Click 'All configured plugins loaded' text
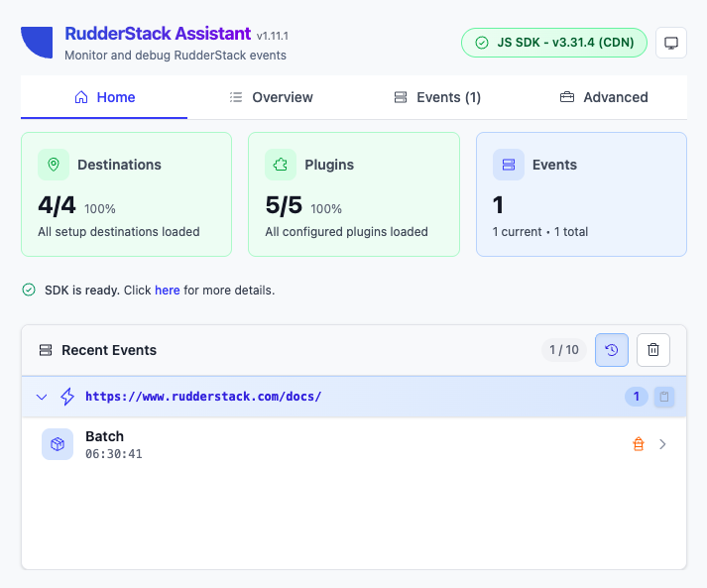 346,232
